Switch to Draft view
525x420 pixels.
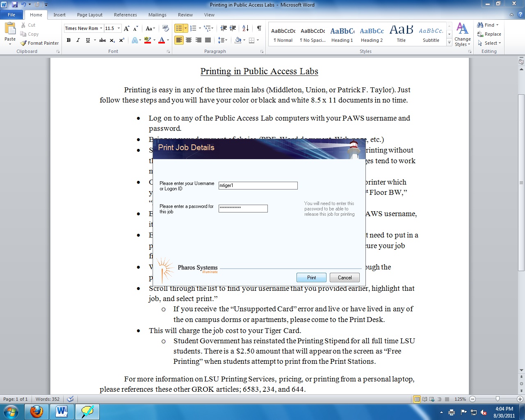pyautogui.click(x=447, y=399)
